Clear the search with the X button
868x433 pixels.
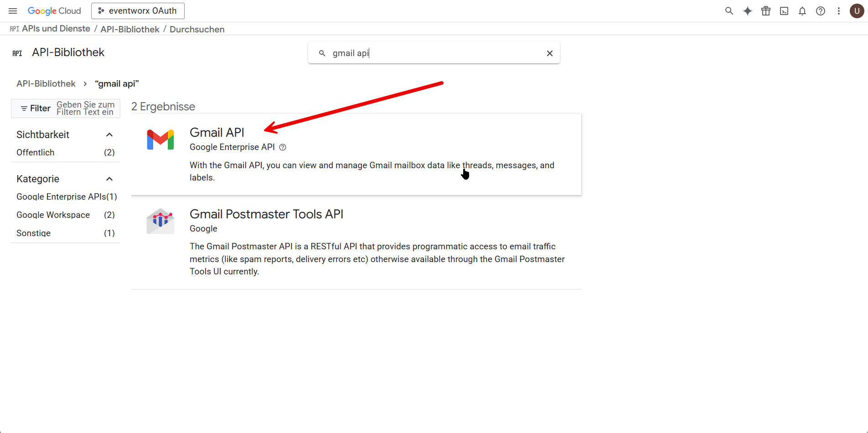pyautogui.click(x=550, y=53)
